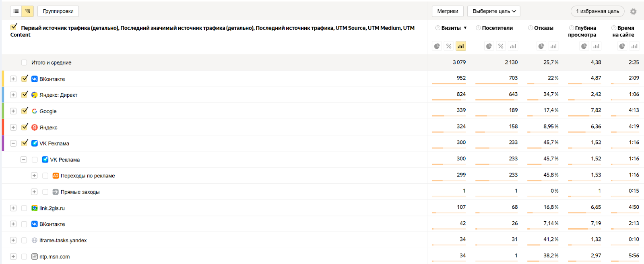Click info icon beside Посетители header

pyautogui.click(x=478, y=28)
